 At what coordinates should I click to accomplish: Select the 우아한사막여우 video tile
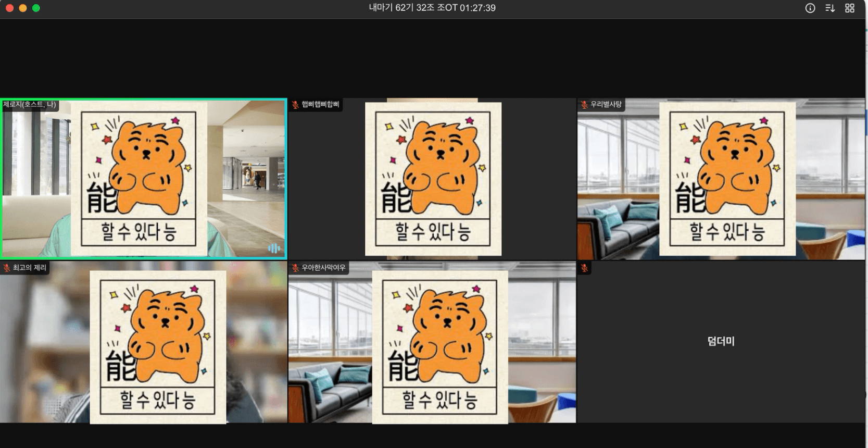432,342
